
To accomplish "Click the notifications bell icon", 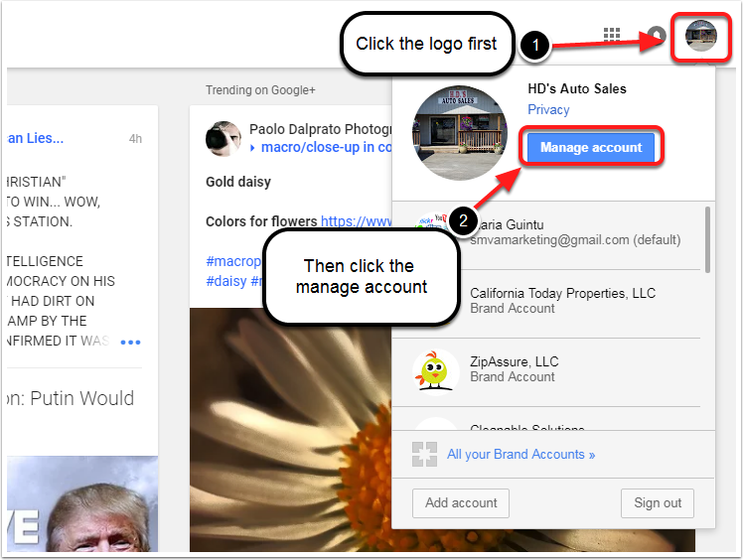I will [657, 35].
